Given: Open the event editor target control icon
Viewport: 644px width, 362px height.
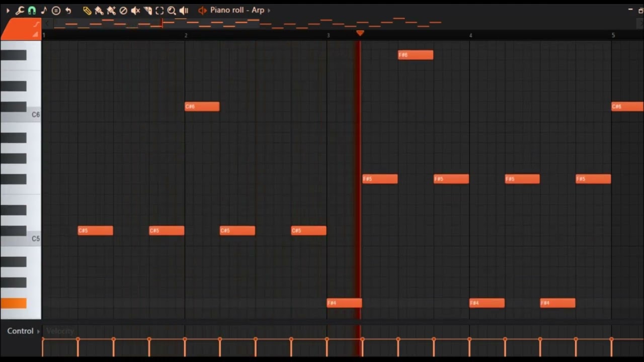Looking at the screenshot, I should point(56,10).
